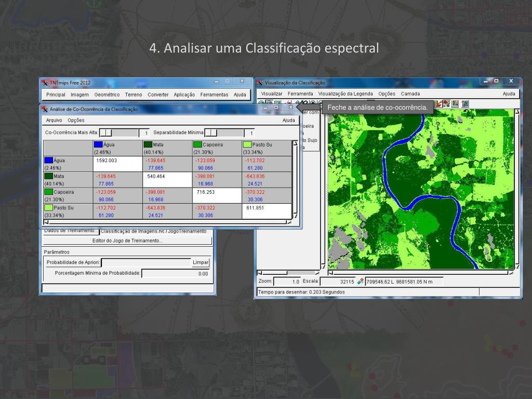Open Ajuda menu in co-occurrence window
Viewport: 532px width, 399px height.
289,120
